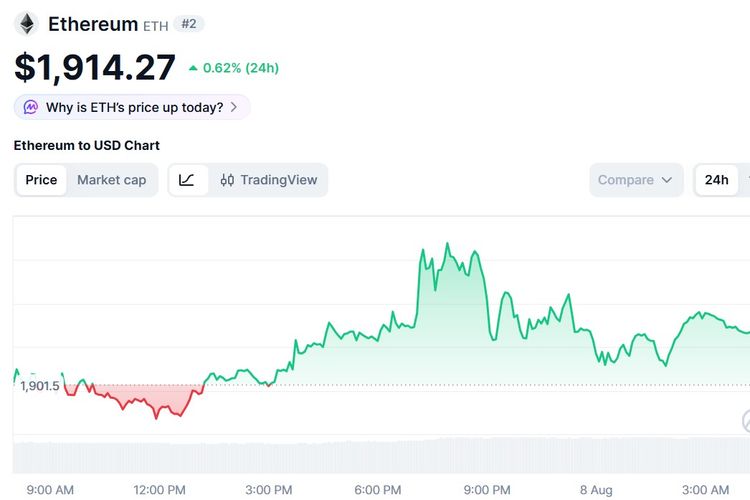
Task: Switch to the TradingView candlestick chart
Action: point(268,180)
